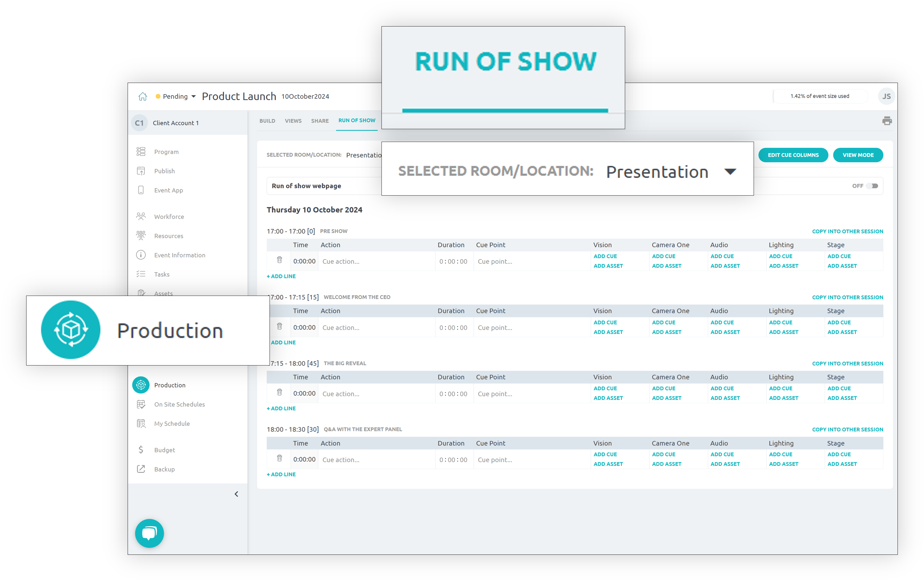Delete the Big Reveal cue line
The height and width of the screenshot is (581, 924).
[279, 393]
